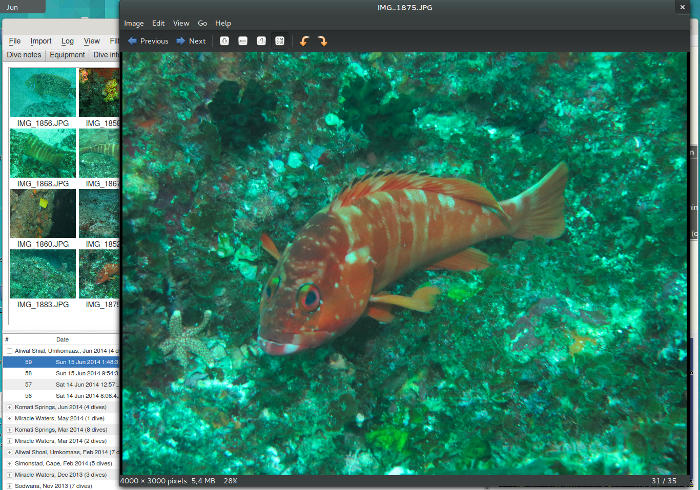Screen dimensions: 700x490
Task: Expand Miracle Waters Dec 2013 trip
Action: coord(9,475)
